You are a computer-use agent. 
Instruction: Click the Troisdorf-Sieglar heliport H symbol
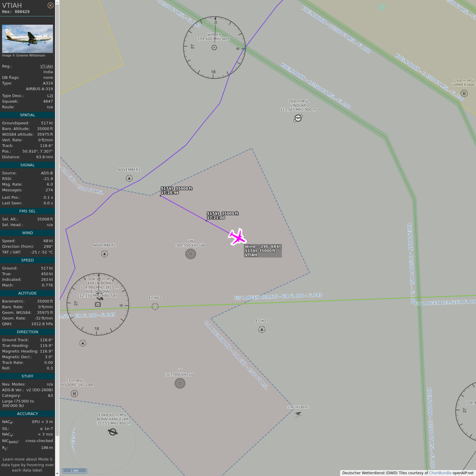[74, 393]
